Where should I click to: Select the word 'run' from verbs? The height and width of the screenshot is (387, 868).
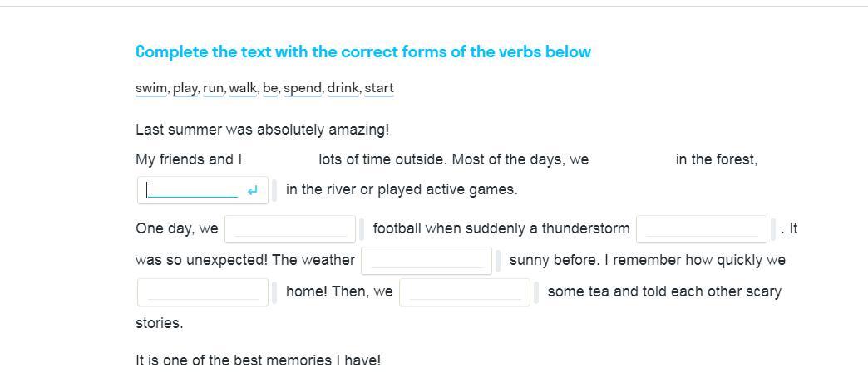(213, 88)
